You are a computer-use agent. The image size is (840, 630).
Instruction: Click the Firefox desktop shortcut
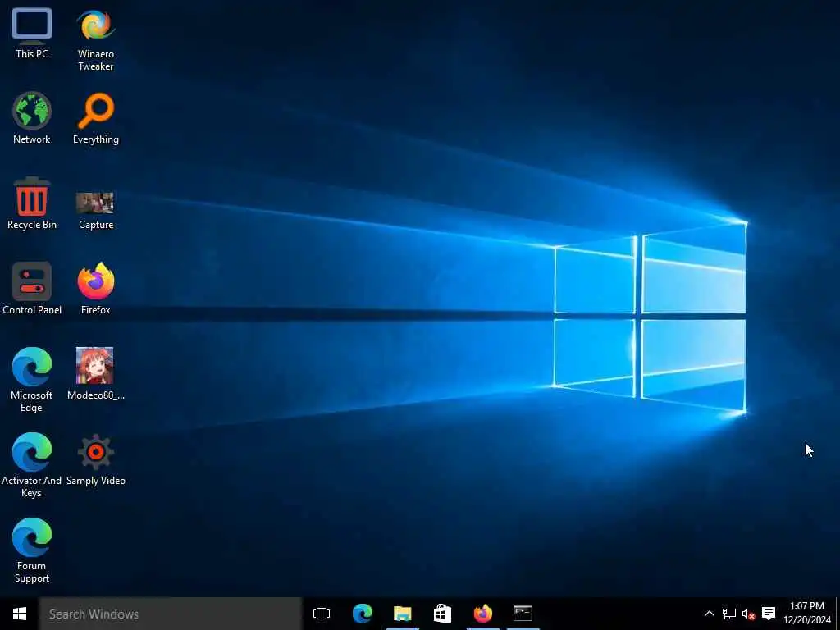[95, 289]
